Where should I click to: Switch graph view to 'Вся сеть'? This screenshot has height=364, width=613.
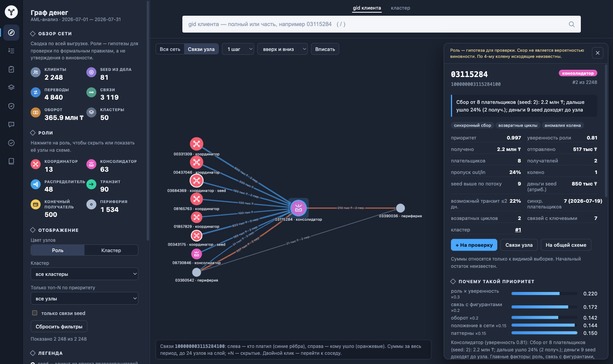click(x=170, y=49)
